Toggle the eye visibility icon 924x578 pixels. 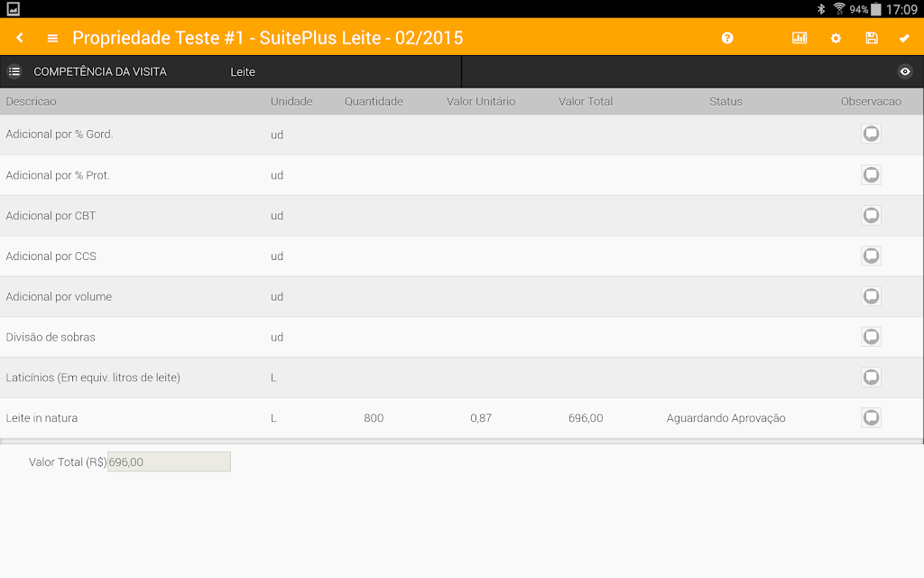(x=905, y=71)
